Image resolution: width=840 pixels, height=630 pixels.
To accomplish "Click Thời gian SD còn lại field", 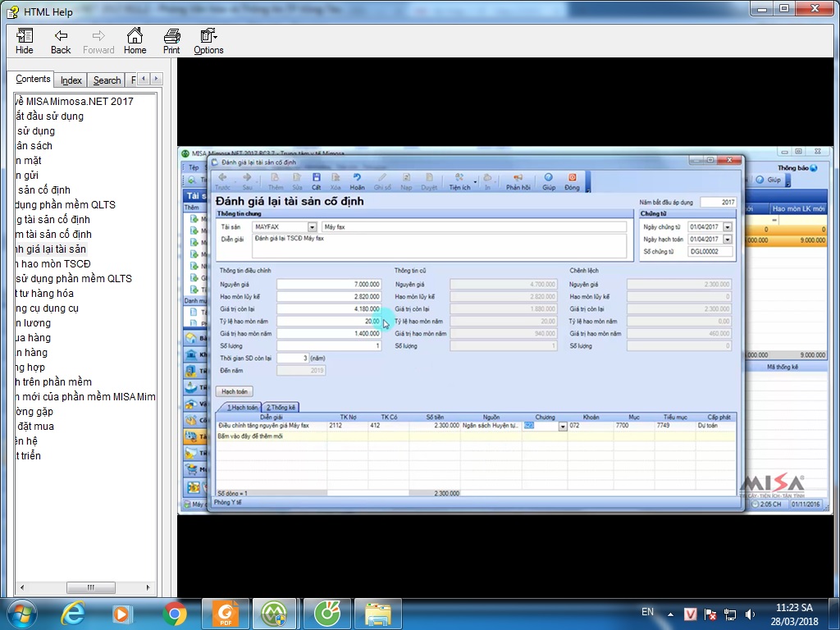I will (293, 358).
